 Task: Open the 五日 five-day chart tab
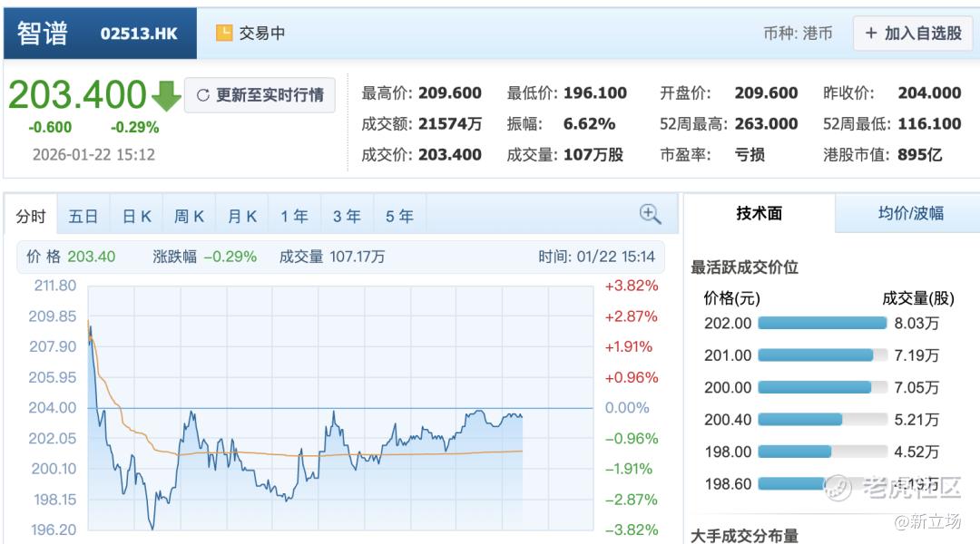83,216
